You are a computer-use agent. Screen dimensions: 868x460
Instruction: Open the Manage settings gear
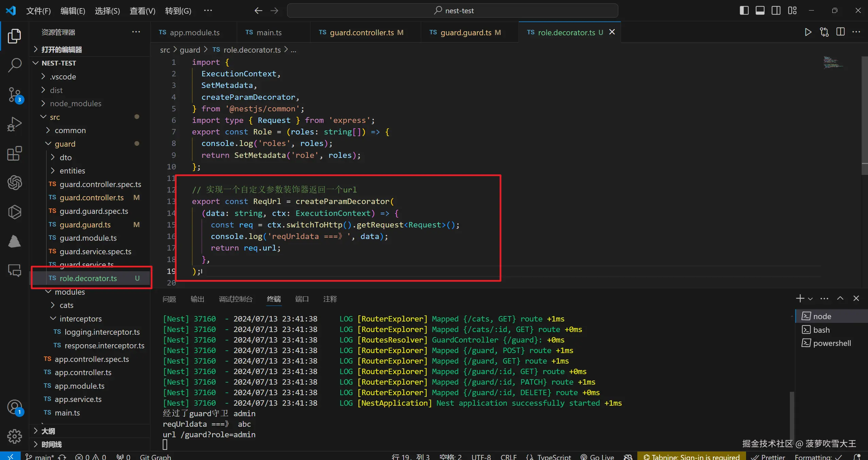(x=15, y=436)
